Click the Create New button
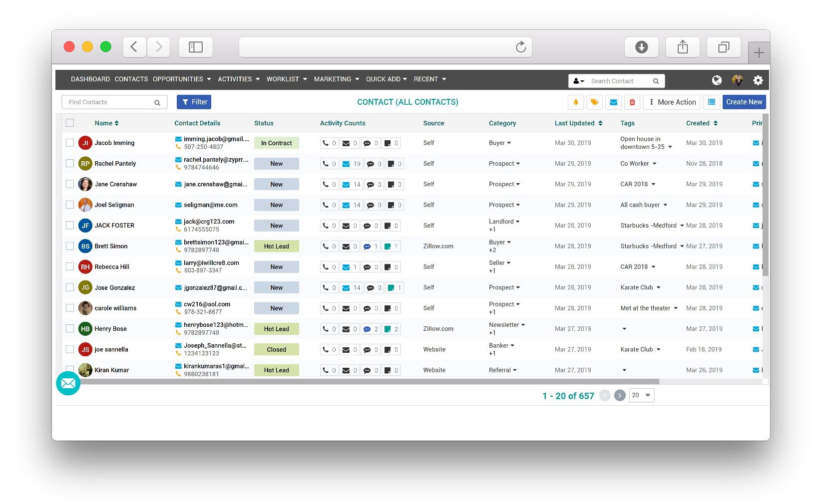This screenshot has width=816, height=504. click(744, 102)
